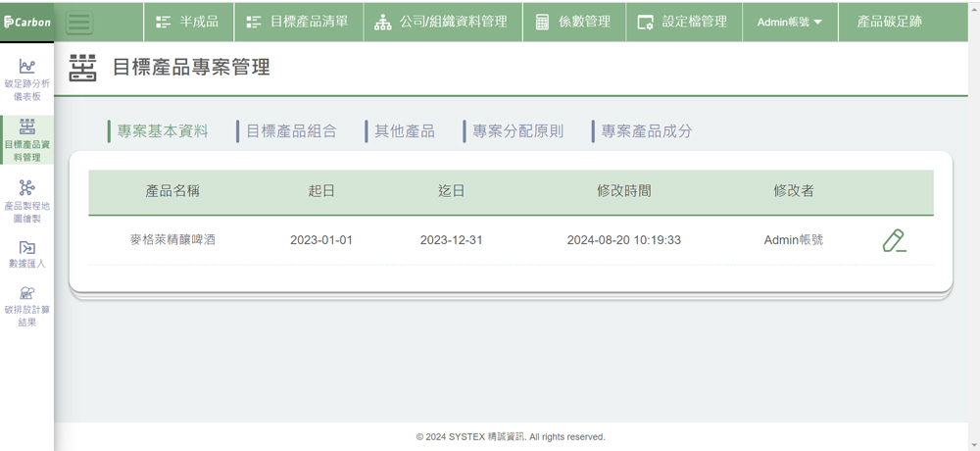The image size is (980, 451).
Task: Click the Carbon logo in top-left
Action: point(27,22)
